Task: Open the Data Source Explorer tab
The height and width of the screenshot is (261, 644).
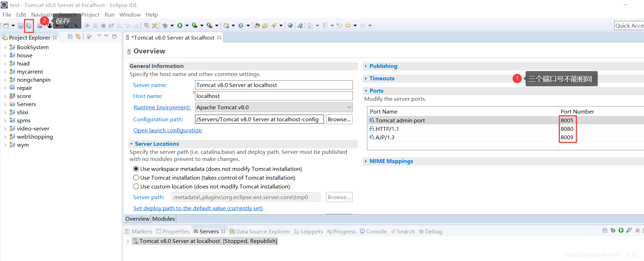Action: click(260, 231)
